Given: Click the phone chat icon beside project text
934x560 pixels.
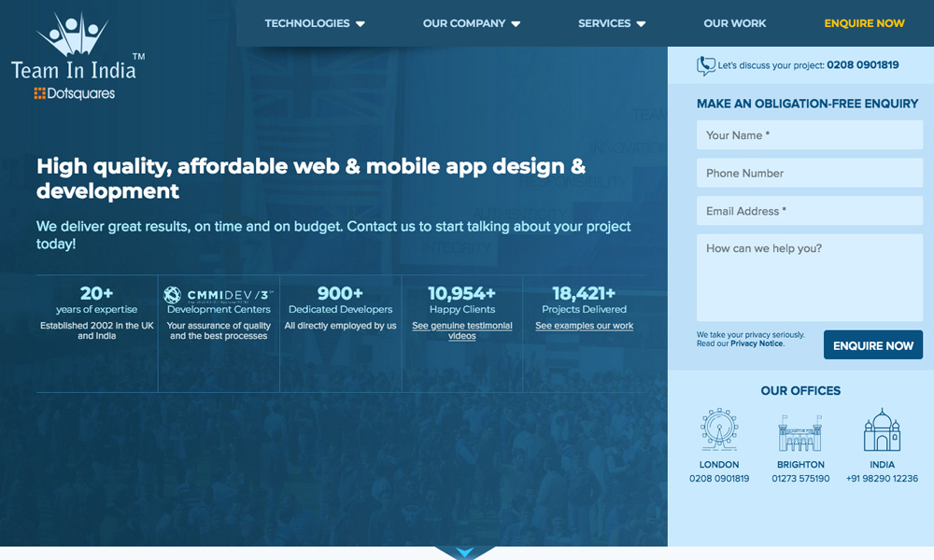Looking at the screenshot, I should (x=706, y=66).
